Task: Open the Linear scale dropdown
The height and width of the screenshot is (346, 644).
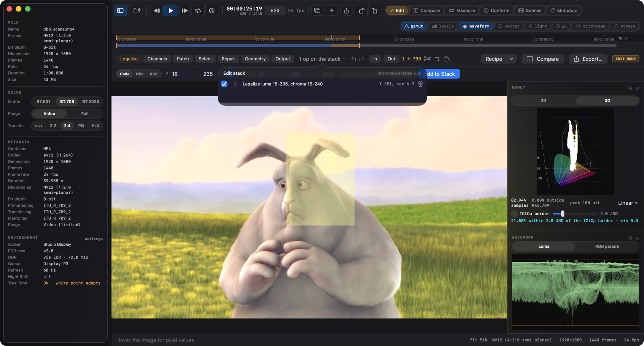Action: pos(628,203)
